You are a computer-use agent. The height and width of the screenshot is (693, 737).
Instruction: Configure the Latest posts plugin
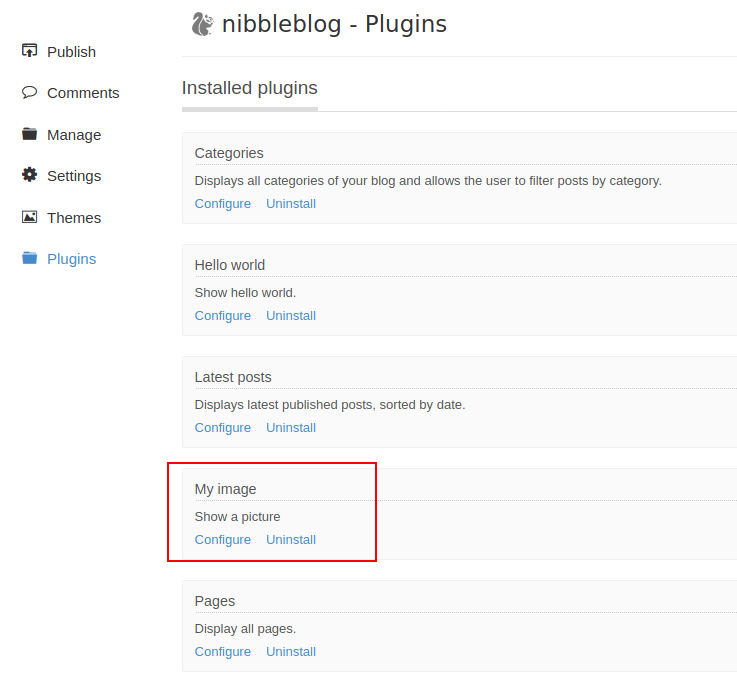tap(223, 427)
